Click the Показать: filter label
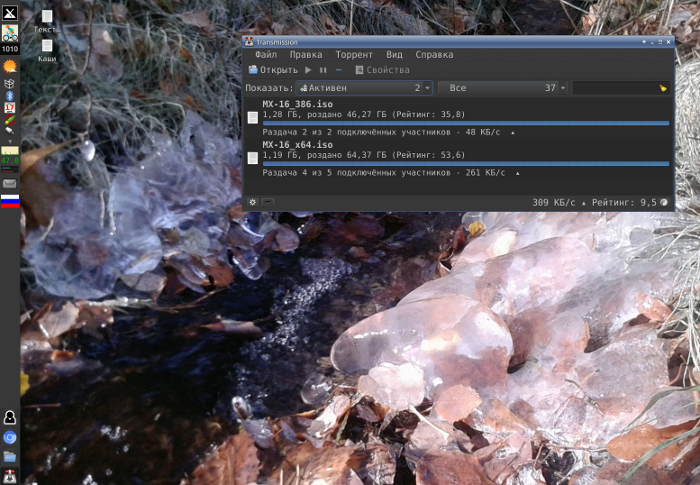700x485 pixels. (269, 88)
